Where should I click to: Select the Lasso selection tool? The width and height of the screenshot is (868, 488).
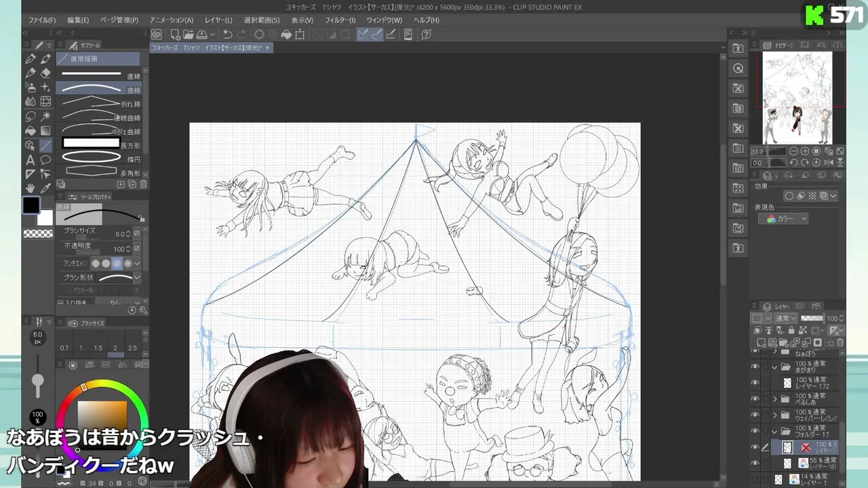pyautogui.click(x=31, y=116)
